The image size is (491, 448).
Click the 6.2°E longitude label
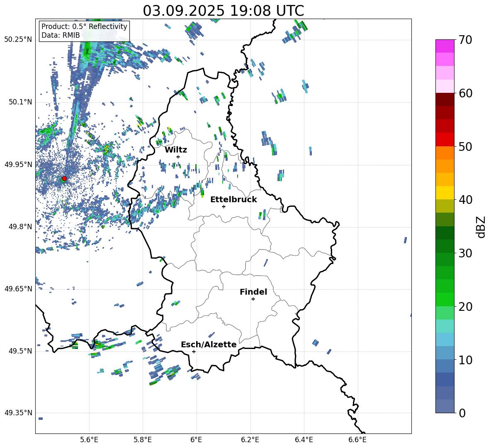250,440
